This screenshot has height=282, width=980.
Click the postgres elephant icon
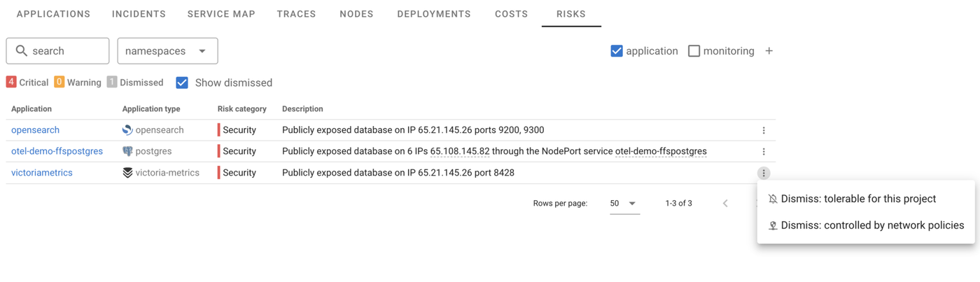click(127, 151)
